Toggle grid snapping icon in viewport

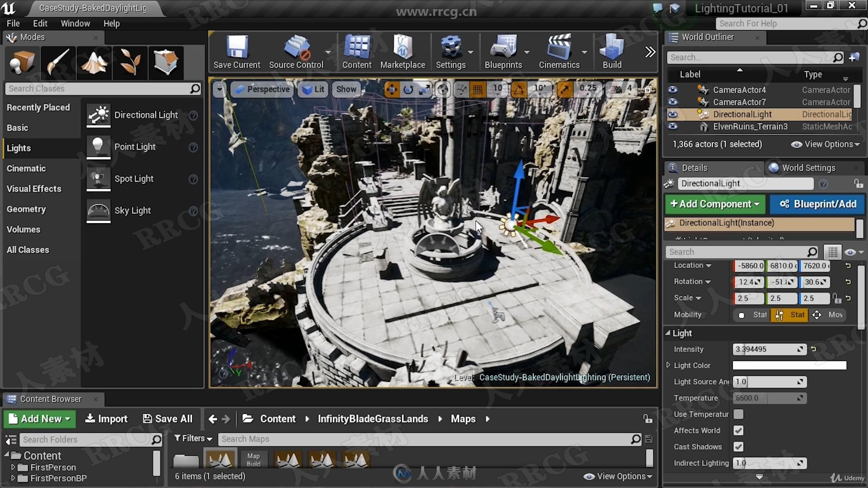pyautogui.click(x=478, y=89)
